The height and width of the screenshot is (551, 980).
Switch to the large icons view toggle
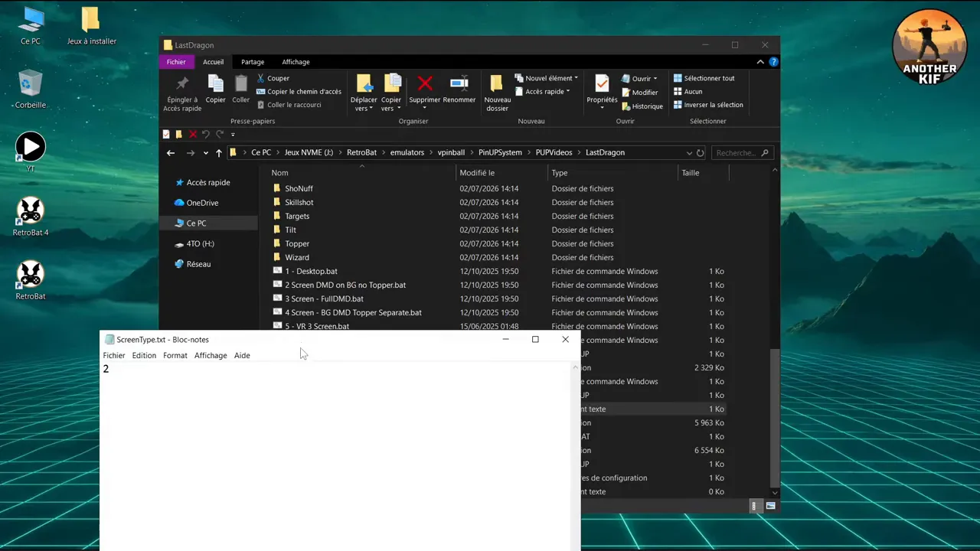coord(770,506)
